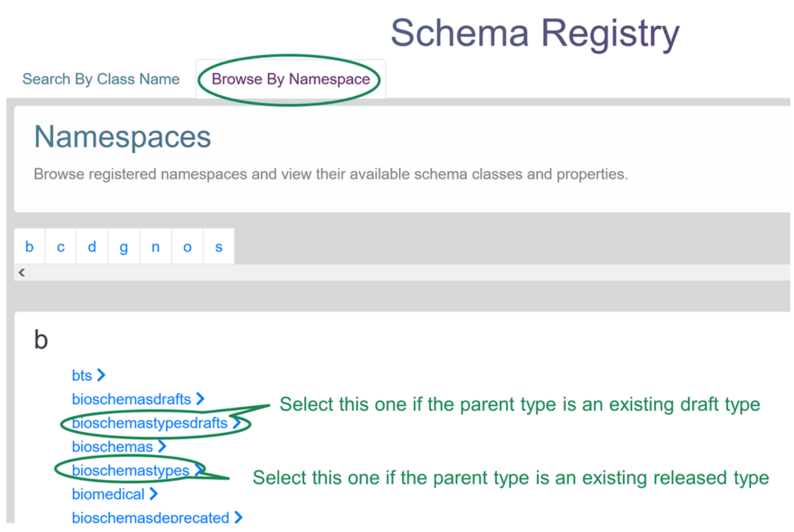794x532 pixels.
Task: Switch to the Search By Class Name tab
Action: point(101,79)
